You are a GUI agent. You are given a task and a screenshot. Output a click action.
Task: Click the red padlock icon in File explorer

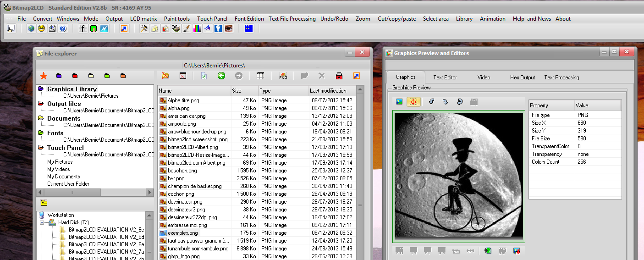point(339,76)
